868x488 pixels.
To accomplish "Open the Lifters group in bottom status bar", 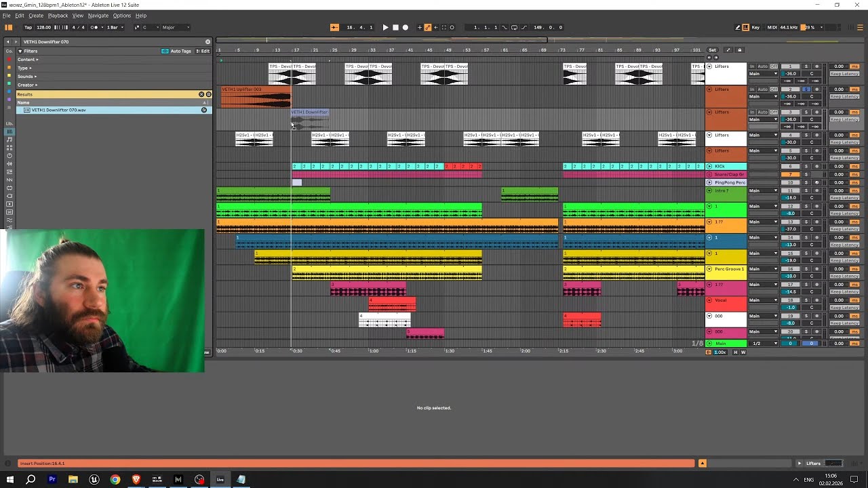I will 813,464.
